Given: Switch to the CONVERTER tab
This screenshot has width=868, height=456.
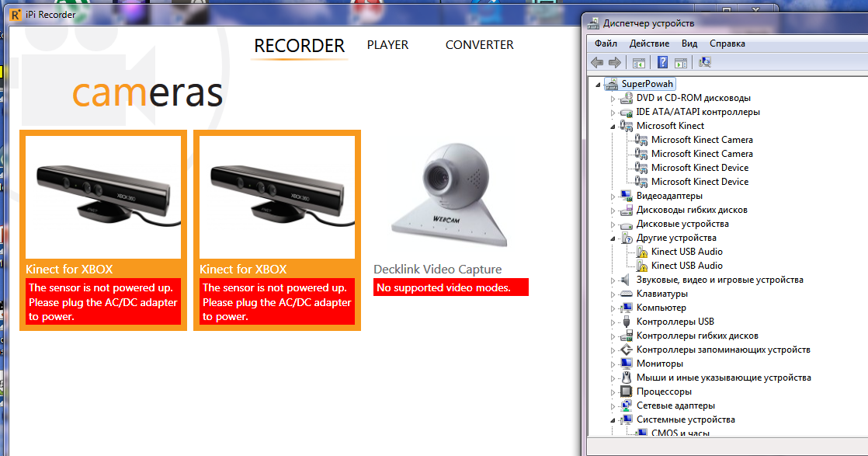Looking at the screenshot, I should click(479, 45).
